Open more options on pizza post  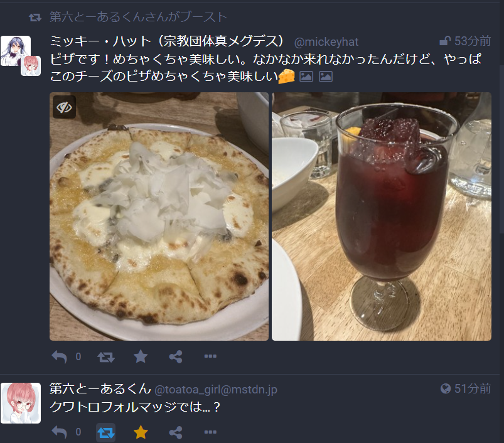coord(210,356)
